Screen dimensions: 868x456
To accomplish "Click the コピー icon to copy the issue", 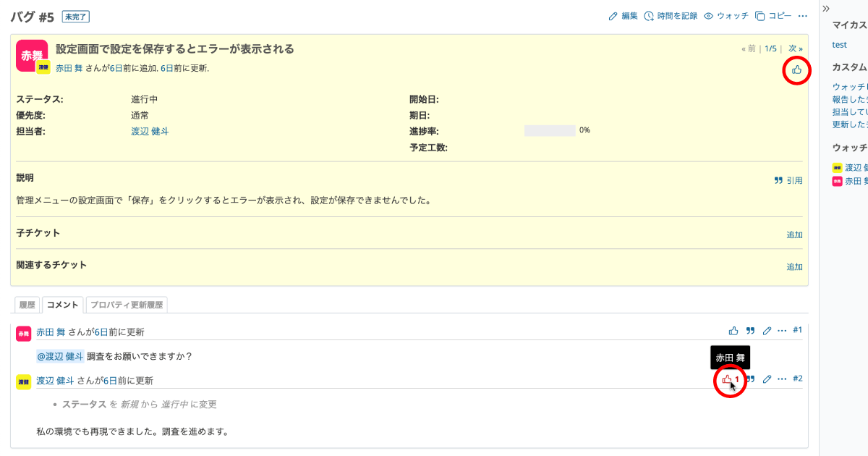I will tap(760, 16).
